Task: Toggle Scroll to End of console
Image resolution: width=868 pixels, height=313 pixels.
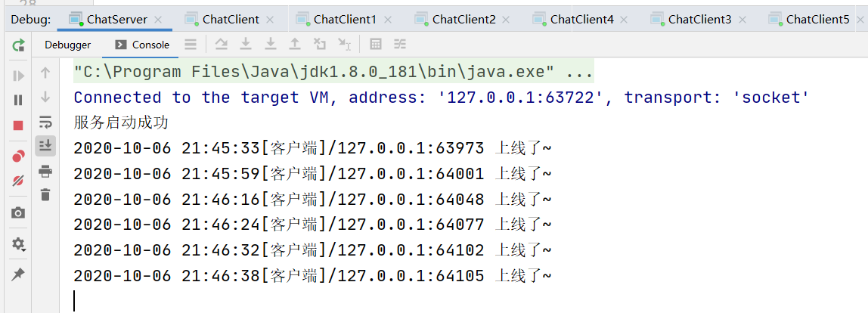Action: pos(45,146)
